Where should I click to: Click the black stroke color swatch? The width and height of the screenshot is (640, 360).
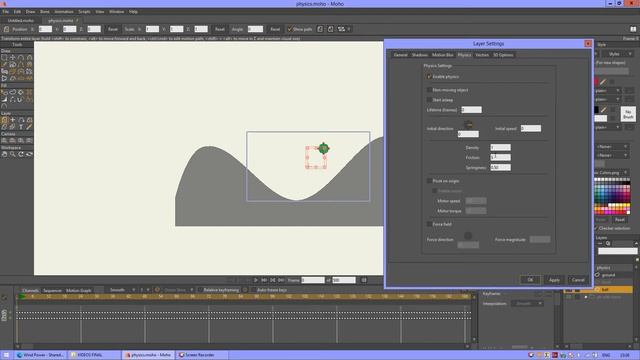tap(596, 109)
